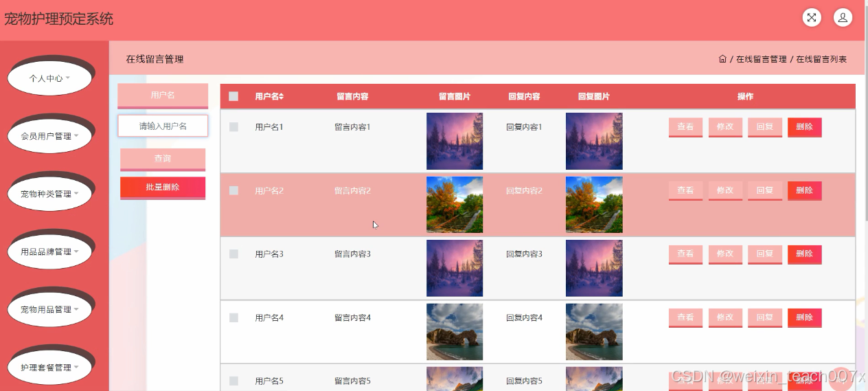Open 留言图片 thumbnail in 用户名3 row
868x391 pixels.
455,268
